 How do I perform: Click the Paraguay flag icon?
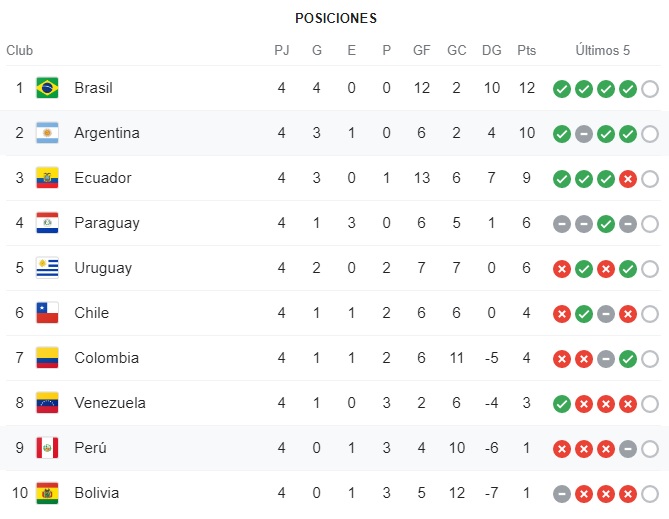click(x=47, y=223)
